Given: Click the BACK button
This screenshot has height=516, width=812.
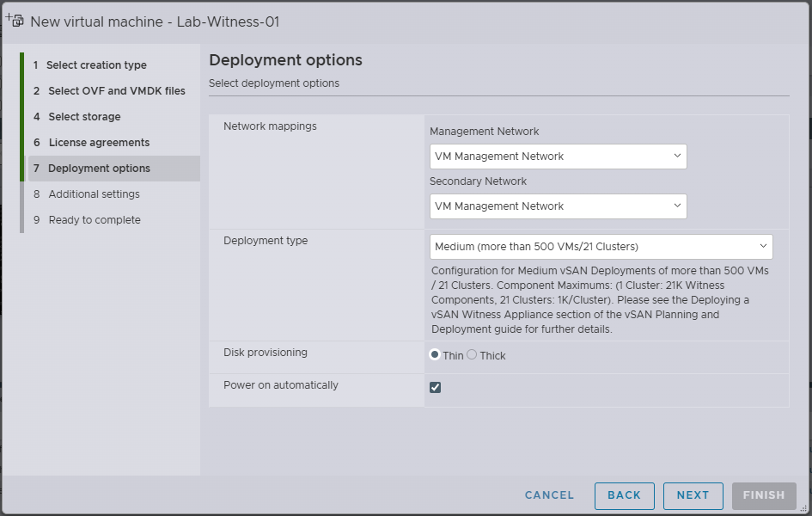Looking at the screenshot, I should click(624, 495).
